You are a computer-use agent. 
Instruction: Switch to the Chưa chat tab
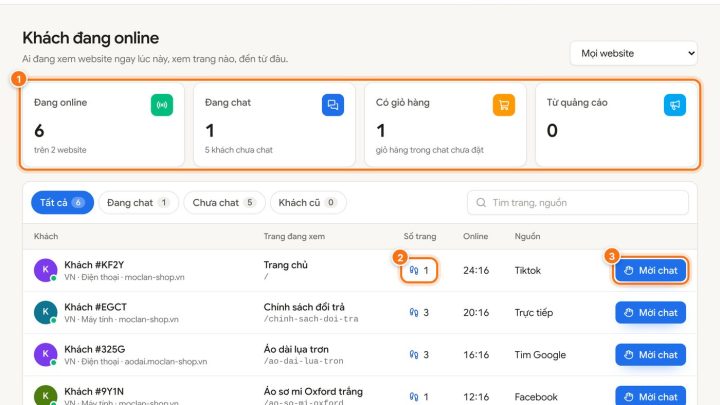point(224,202)
